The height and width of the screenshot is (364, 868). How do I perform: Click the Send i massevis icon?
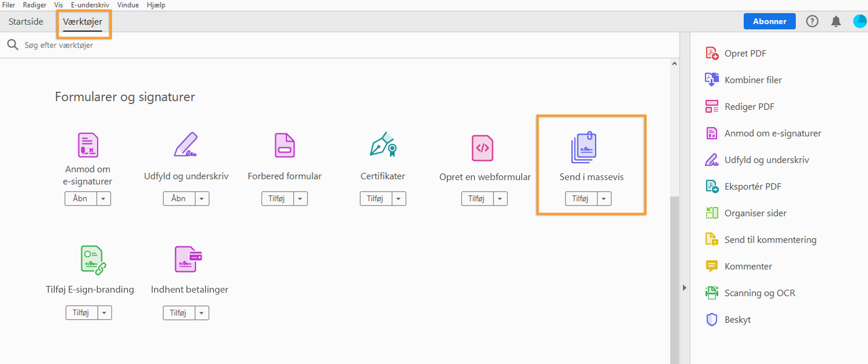[584, 147]
